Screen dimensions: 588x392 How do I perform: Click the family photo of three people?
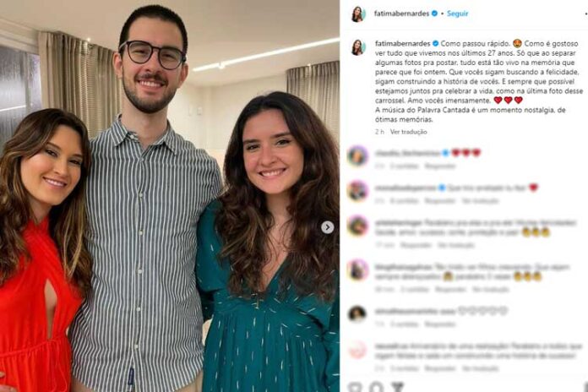point(170,196)
